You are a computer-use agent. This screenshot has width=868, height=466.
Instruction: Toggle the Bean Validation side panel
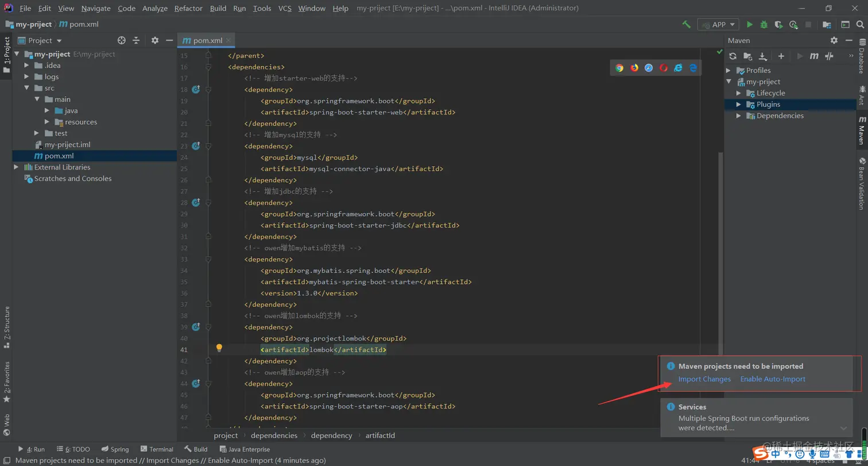coord(862,183)
